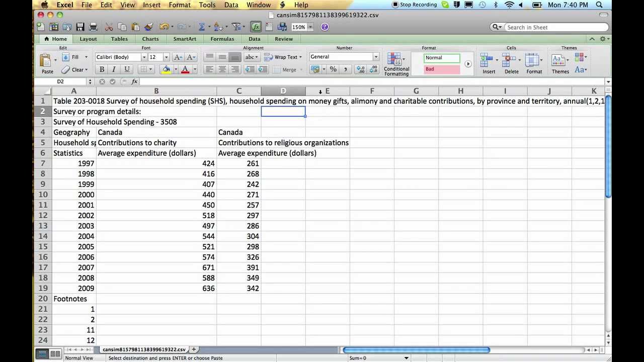Toggle the fx Formula Builder icon
This screenshot has width=644, height=362.
click(256, 27)
